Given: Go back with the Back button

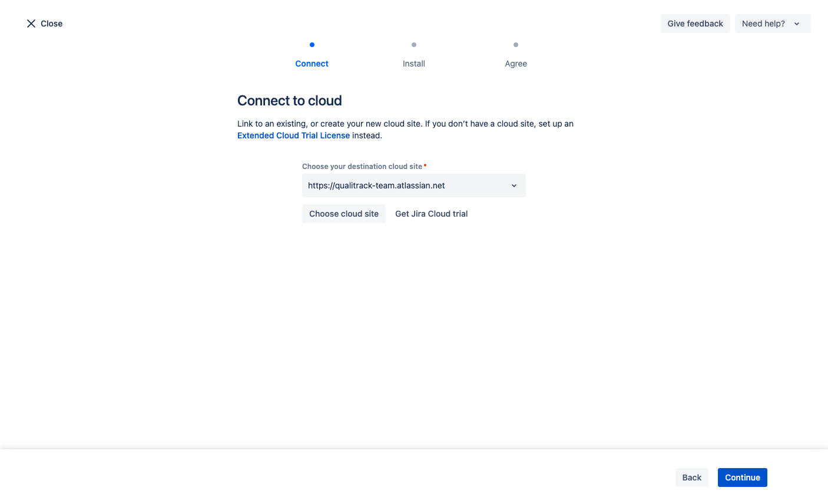Looking at the screenshot, I should [x=691, y=478].
